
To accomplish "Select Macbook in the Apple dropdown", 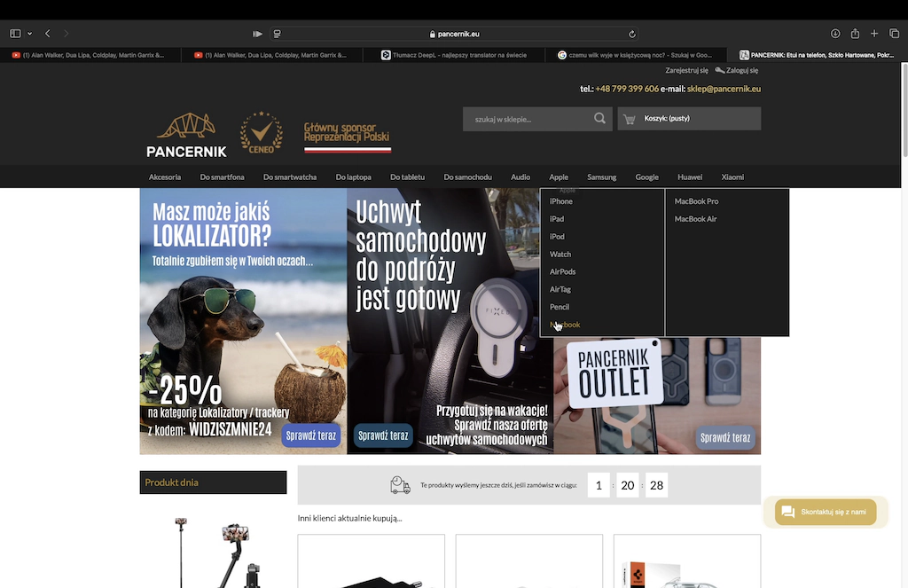I will 565,325.
